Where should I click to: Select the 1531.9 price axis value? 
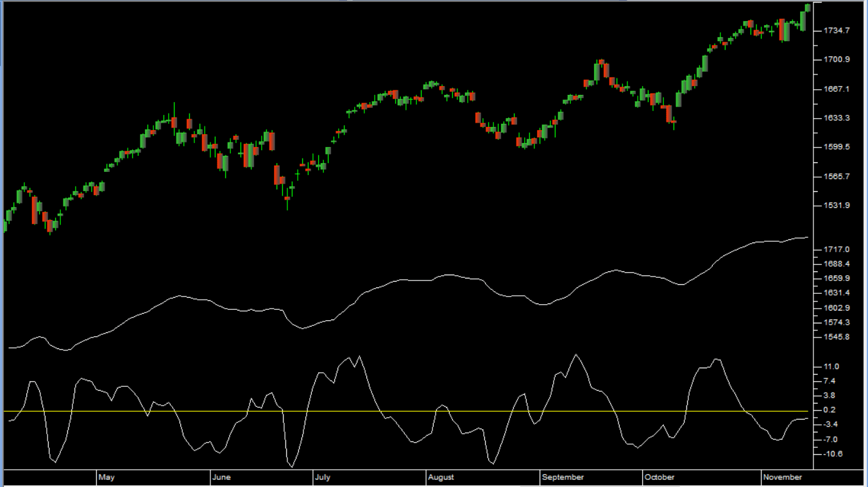click(x=836, y=205)
